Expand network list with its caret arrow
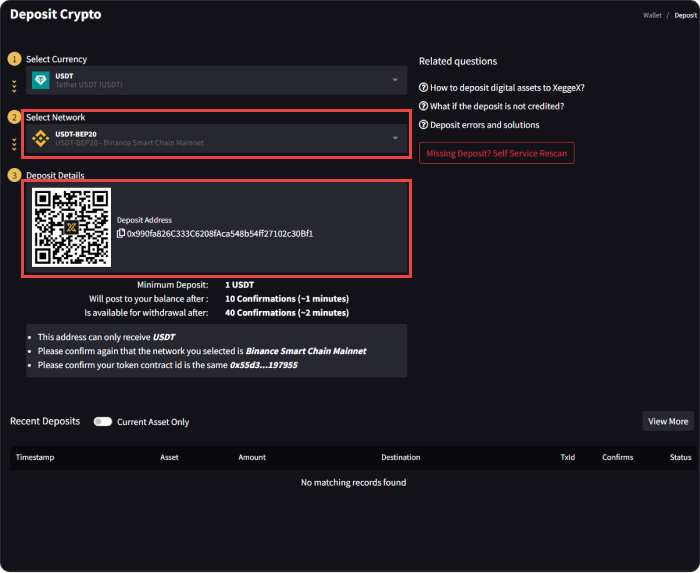This screenshot has width=700, height=573. coord(395,138)
